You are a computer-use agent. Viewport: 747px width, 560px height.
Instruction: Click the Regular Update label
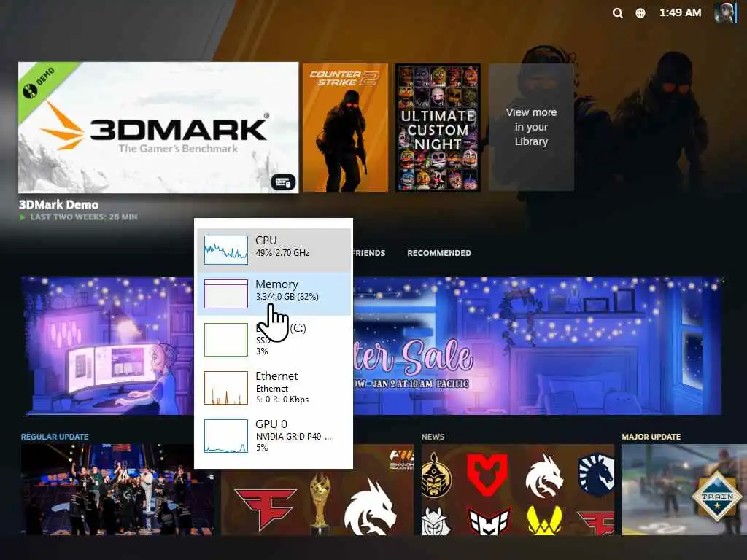54,437
